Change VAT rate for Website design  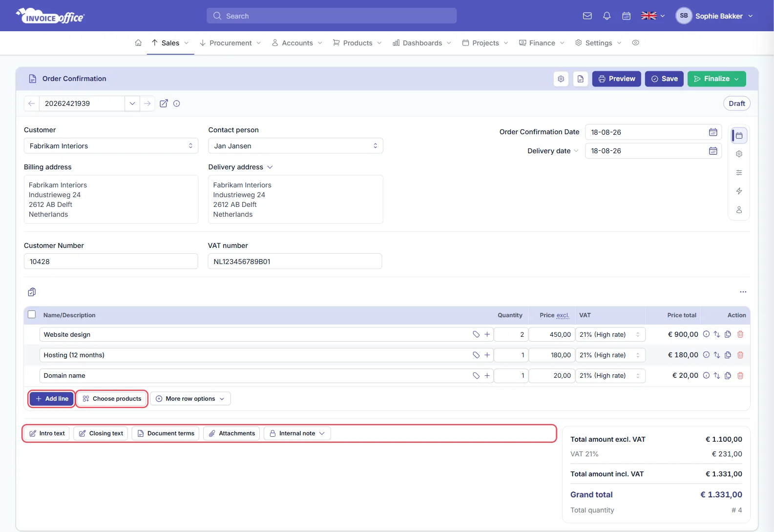coord(610,334)
